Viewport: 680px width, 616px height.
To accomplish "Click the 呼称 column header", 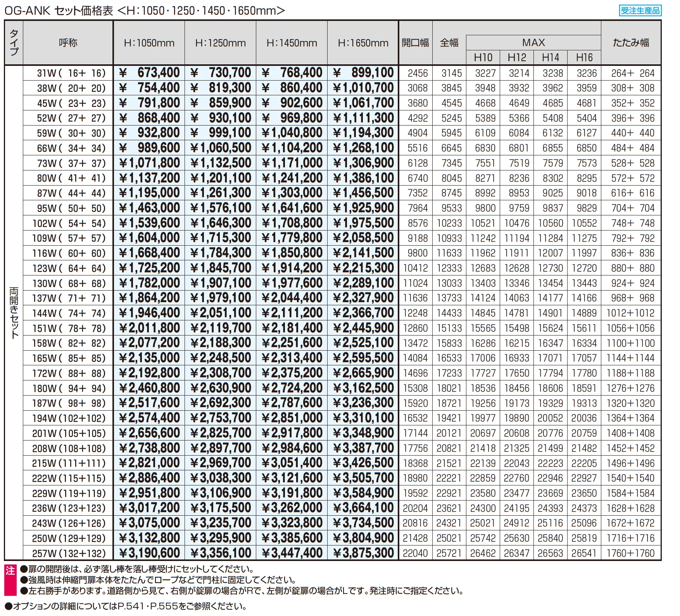I will point(68,43).
